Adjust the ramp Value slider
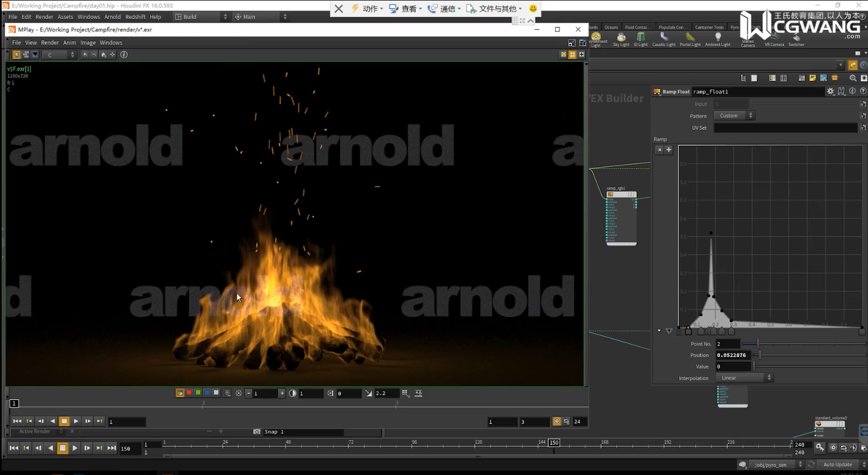The width and height of the screenshot is (868, 475). tap(810, 366)
